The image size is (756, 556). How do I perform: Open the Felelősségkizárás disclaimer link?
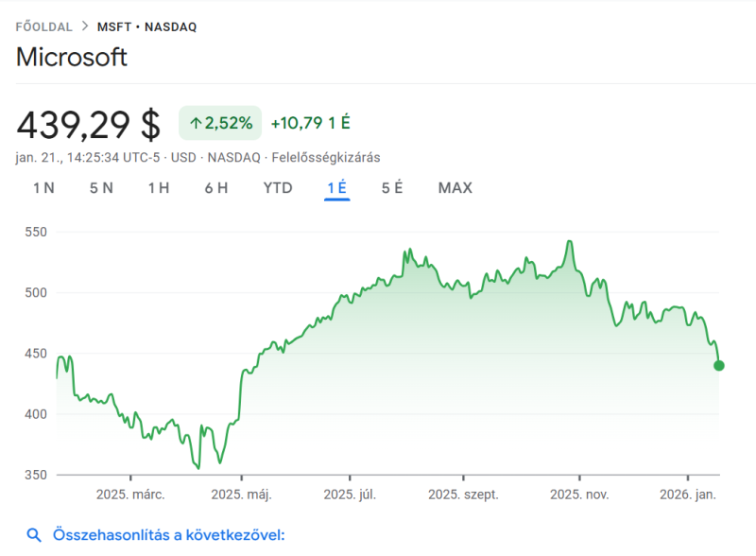coord(325,157)
